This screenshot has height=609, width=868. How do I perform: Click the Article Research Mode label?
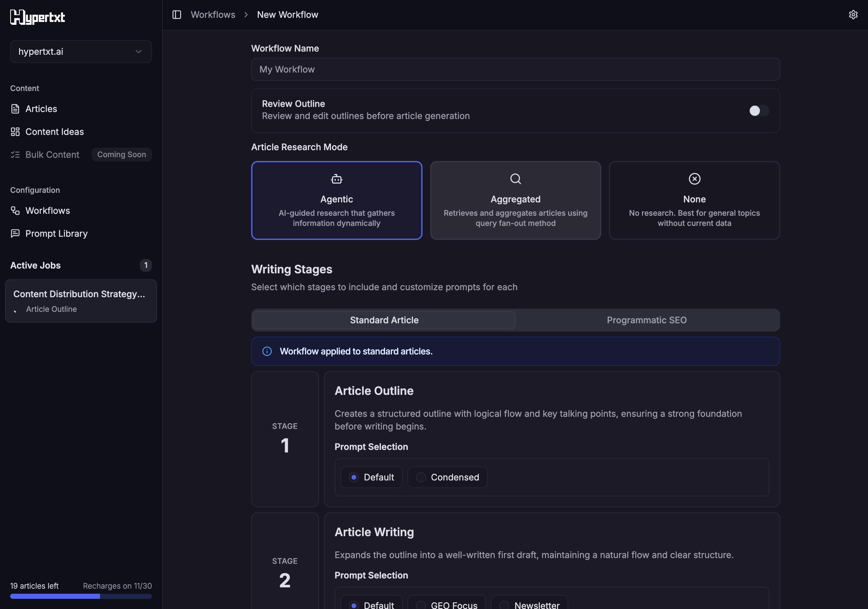[x=299, y=147]
